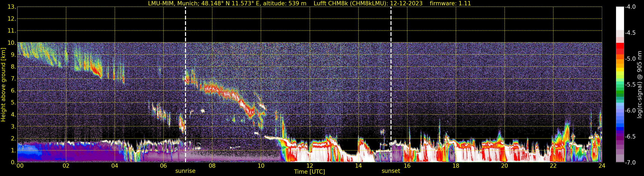Click the white dashed sunset line marker
The width and height of the screenshot is (644, 176).
click(x=391, y=85)
